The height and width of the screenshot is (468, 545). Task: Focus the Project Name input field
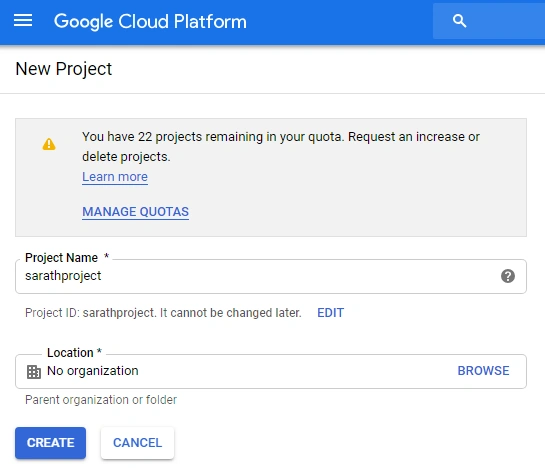coord(271,276)
